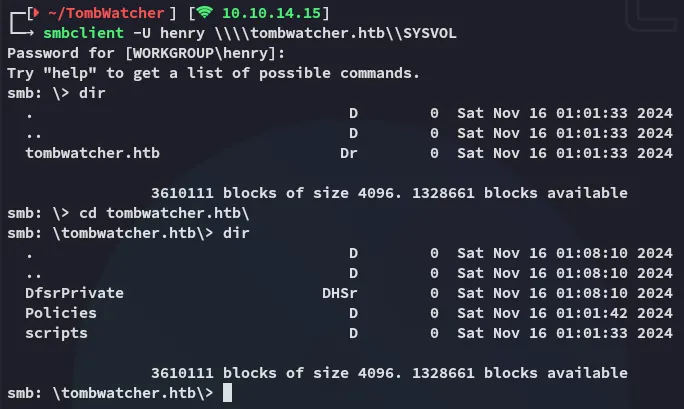The width and height of the screenshot is (684, 409).
Task: Select the DfsrPrivate directory entry
Action: [x=75, y=293]
